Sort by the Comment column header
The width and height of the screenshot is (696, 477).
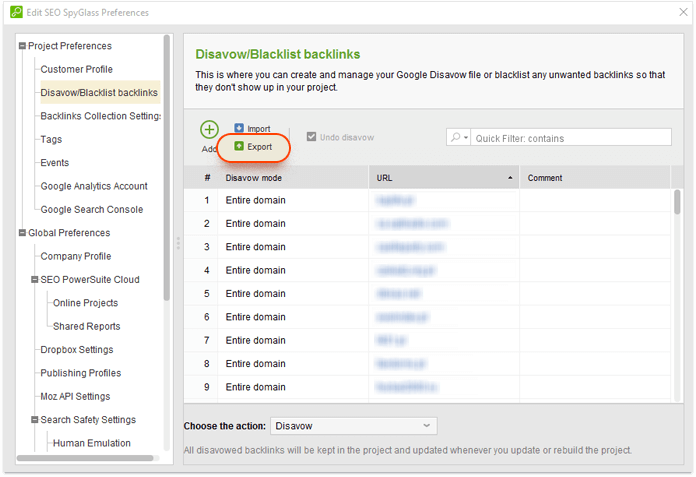point(595,178)
